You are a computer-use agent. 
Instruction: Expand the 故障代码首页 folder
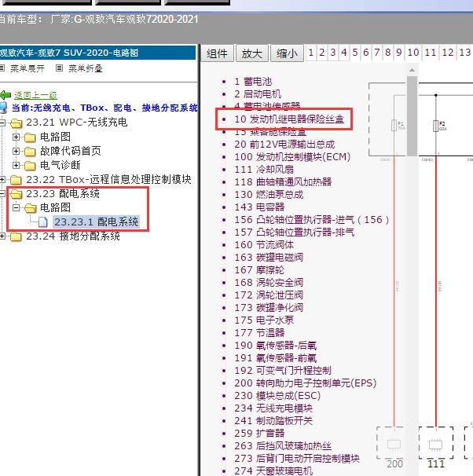[16, 151]
